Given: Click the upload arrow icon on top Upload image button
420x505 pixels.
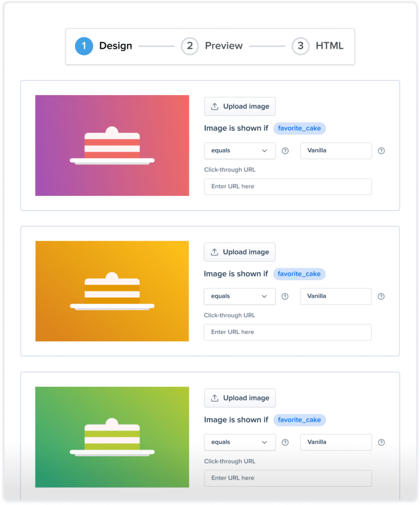Looking at the screenshot, I should coord(214,106).
